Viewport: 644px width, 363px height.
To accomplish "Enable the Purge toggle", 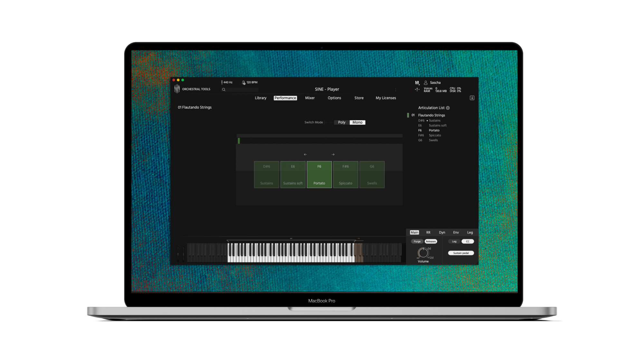I will pos(417,241).
